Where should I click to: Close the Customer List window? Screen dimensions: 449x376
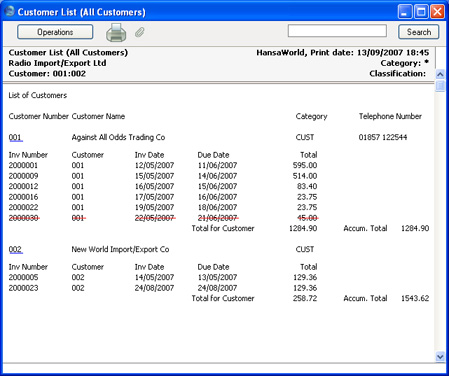tap(437, 12)
